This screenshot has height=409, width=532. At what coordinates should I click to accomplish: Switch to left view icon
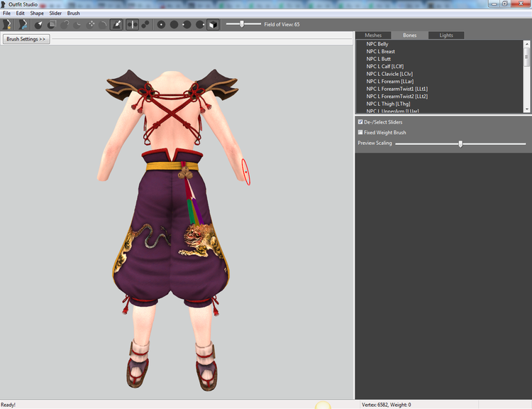point(187,24)
